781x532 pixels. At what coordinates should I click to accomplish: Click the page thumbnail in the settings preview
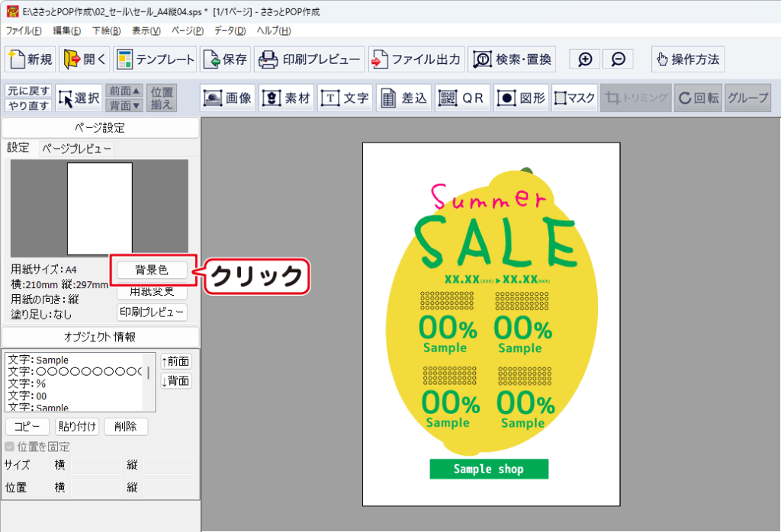[100, 208]
